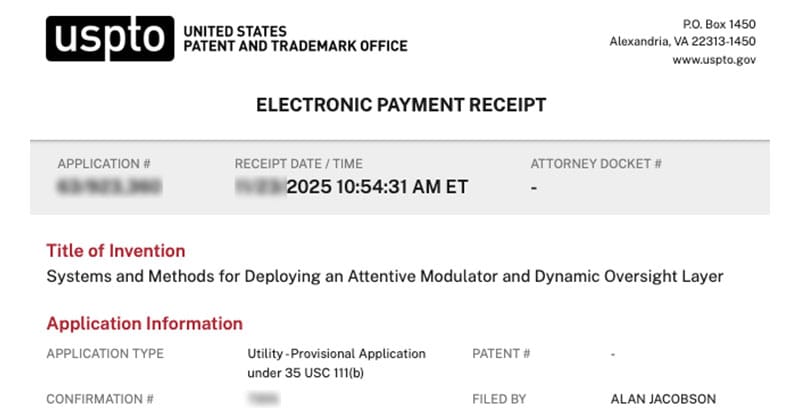Click the Application Type label
This screenshot has width=800, height=416.
pyautogui.click(x=105, y=354)
